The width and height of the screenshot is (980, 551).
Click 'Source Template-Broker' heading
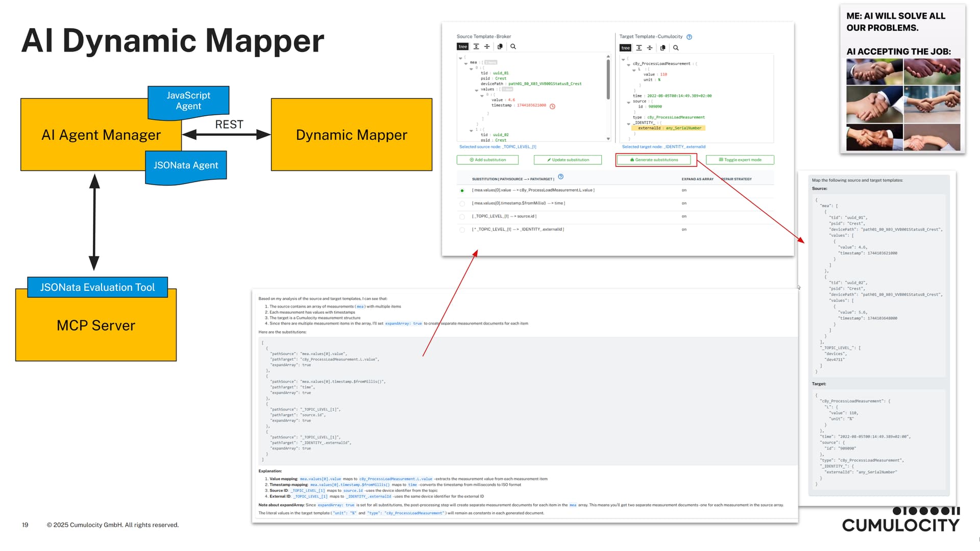pos(483,37)
